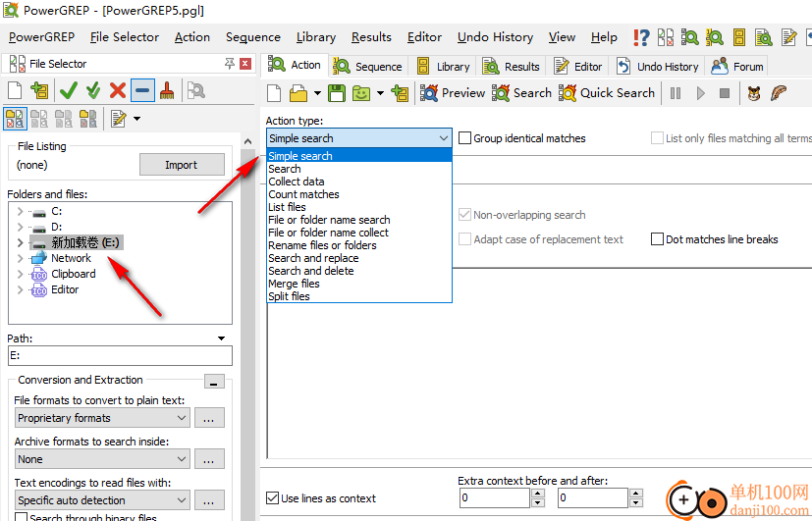Click List only files matching all terms checkbox
Screen dimensions: 812x521
[657, 138]
